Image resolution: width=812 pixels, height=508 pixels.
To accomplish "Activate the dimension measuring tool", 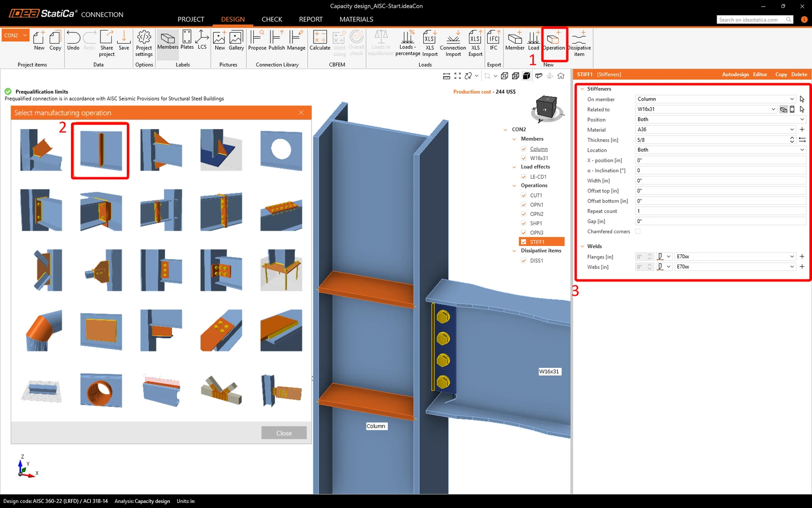I will pyautogui.click(x=447, y=76).
